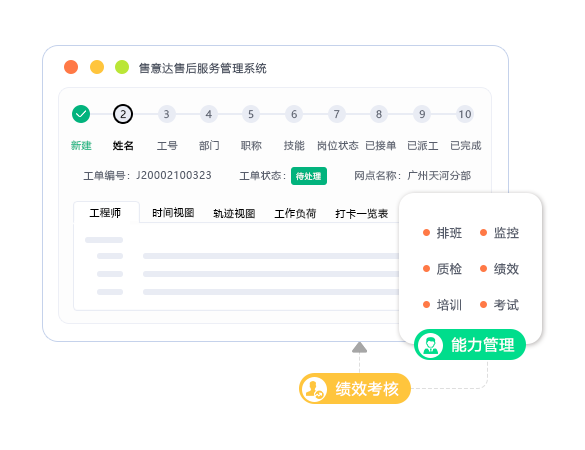
Task: Select 绩效 in the capability panel
Action: pyautogui.click(x=500, y=269)
